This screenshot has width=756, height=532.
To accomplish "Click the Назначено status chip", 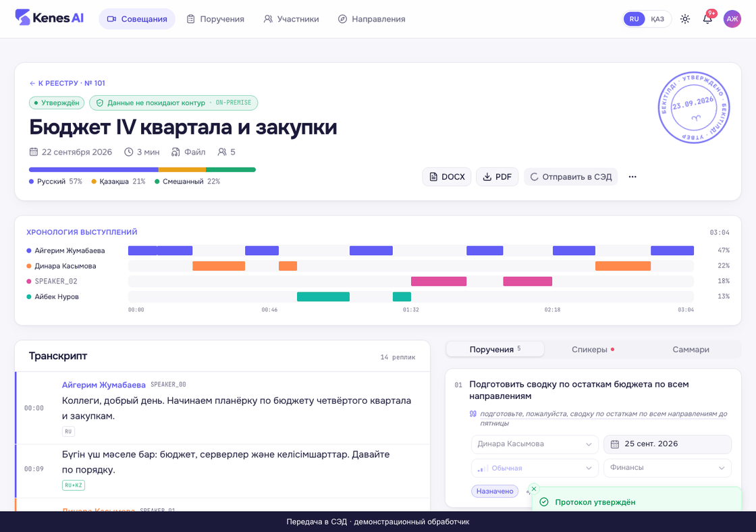I will pos(495,491).
